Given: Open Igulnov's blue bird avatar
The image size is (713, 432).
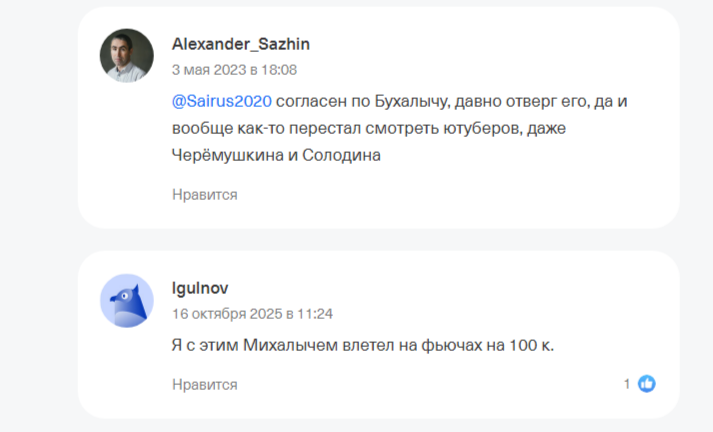Looking at the screenshot, I should (x=127, y=300).
